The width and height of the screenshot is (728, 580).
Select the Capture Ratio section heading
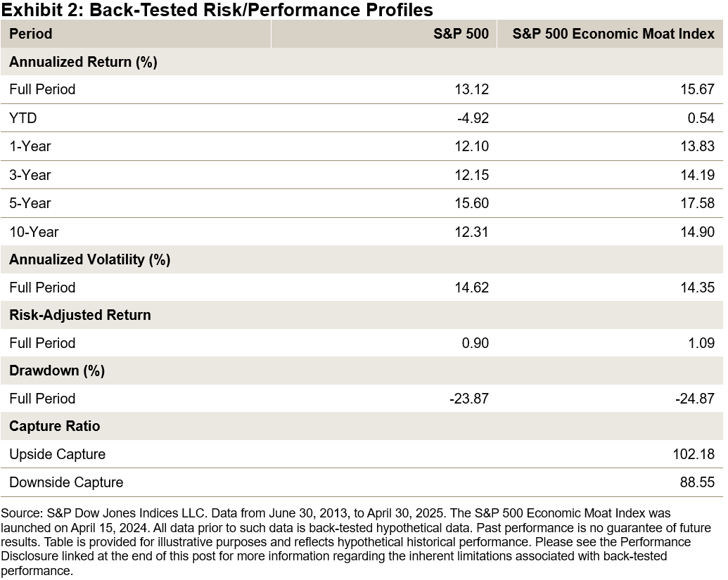tap(55, 426)
